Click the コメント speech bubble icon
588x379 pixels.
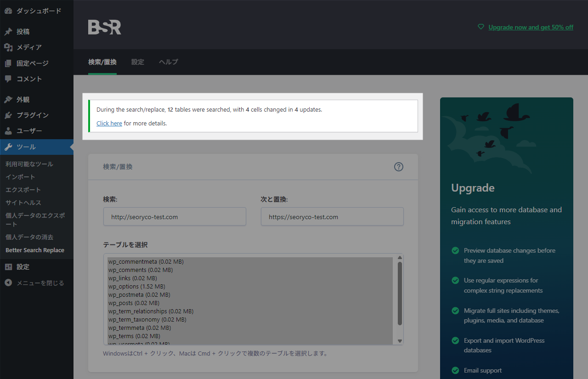(x=8, y=79)
